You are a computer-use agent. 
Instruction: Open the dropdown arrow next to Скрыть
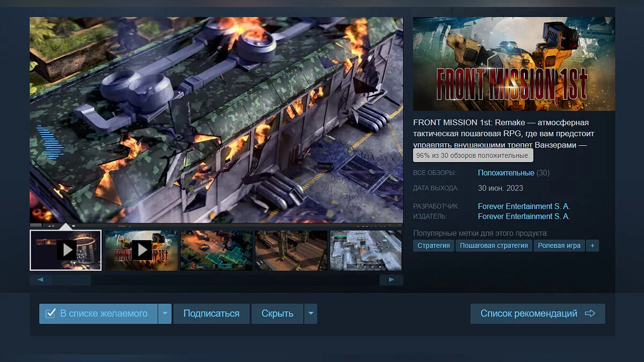tap(310, 314)
